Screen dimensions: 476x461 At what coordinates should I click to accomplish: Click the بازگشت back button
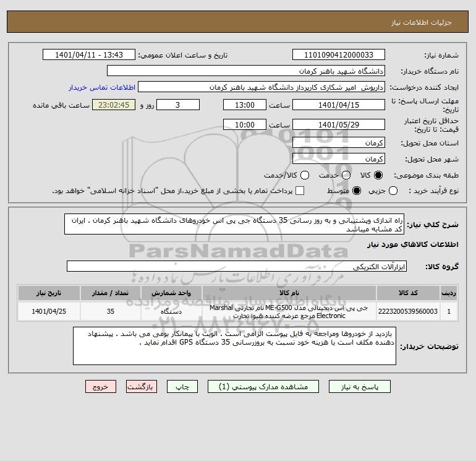[x=142, y=387]
